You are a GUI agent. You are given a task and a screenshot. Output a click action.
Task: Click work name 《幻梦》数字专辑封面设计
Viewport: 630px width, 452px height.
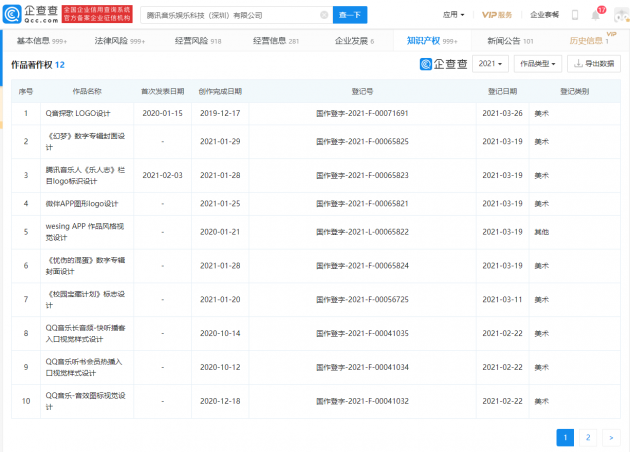click(85, 141)
